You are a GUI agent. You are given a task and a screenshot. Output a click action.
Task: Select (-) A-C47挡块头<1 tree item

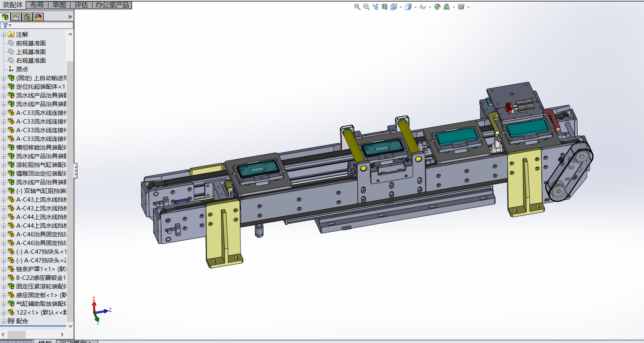coord(41,252)
